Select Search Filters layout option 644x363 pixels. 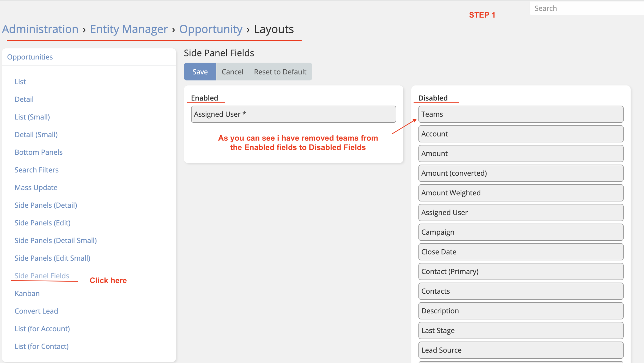tap(36, 170)
